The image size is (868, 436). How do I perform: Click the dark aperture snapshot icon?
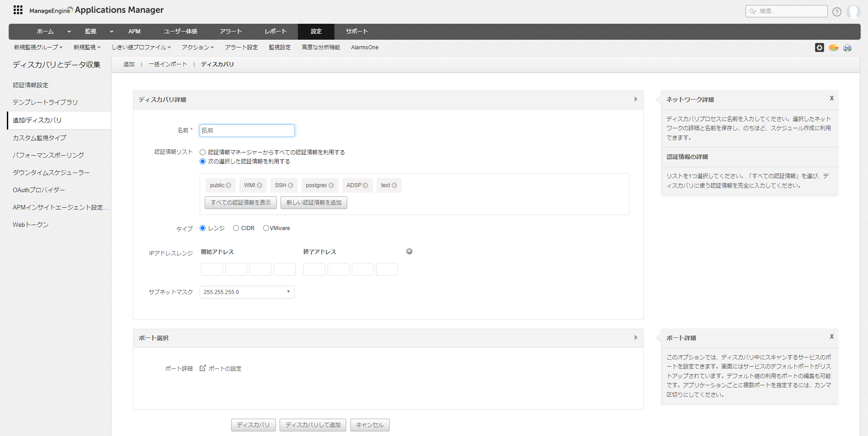[820, 47]
